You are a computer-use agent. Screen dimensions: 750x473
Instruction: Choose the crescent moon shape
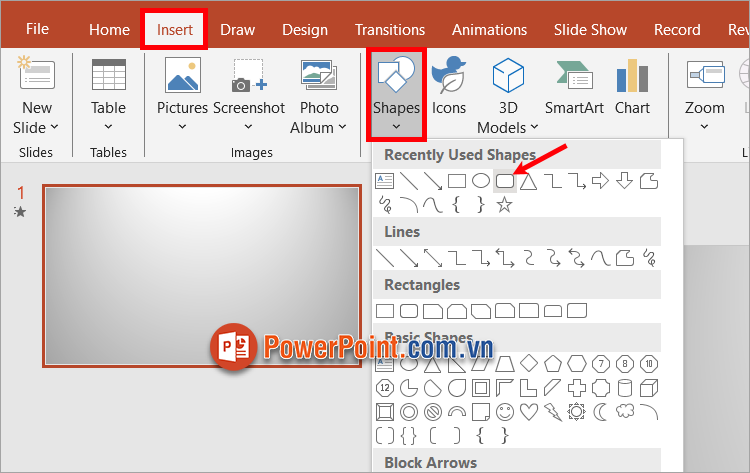(x=601, y=411)
